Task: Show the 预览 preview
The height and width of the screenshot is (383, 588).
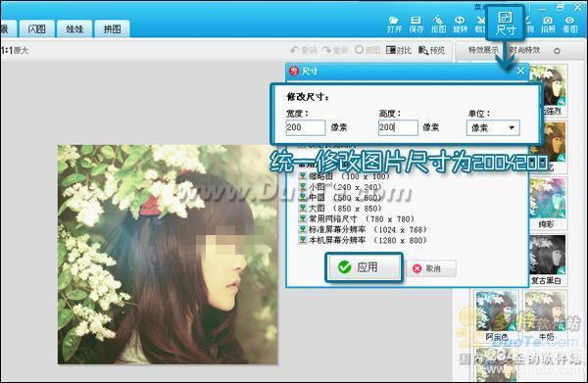Action: [431, 50]
